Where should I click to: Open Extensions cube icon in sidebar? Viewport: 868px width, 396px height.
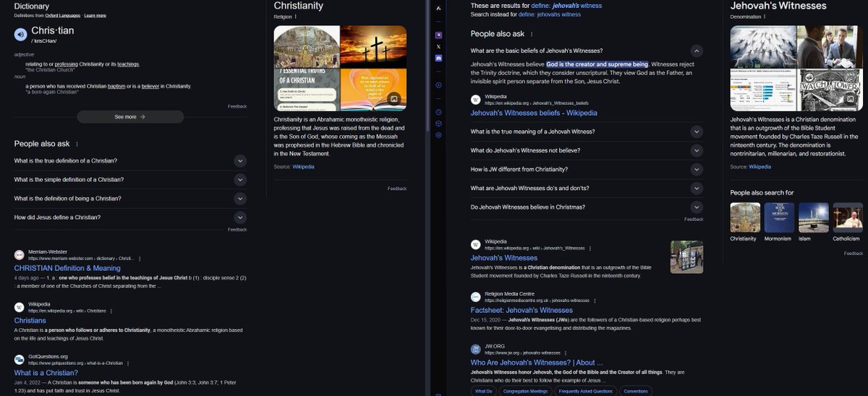coord(438,124)
